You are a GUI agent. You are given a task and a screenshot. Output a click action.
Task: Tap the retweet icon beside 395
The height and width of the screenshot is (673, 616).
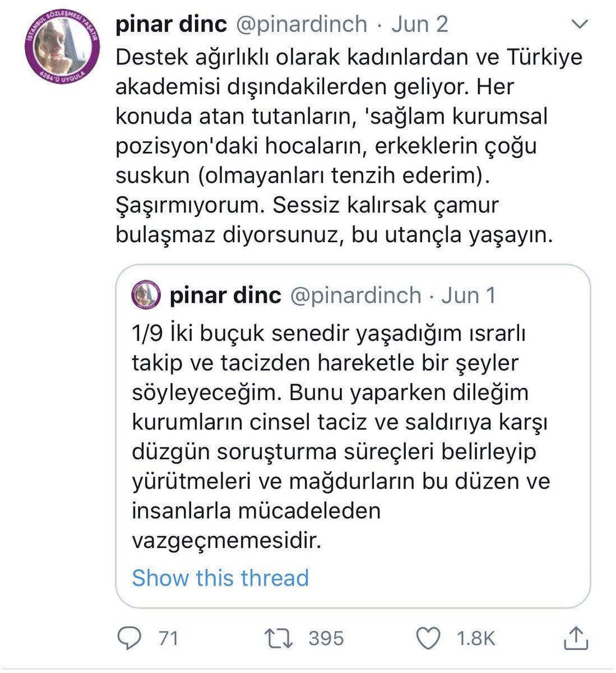pyautogui.click(x=279, y=638)
